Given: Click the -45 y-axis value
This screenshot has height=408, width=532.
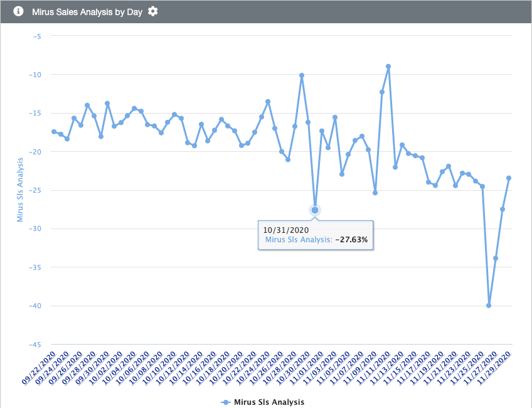Looking at the screenshot, I should click(x=35, y=345).
